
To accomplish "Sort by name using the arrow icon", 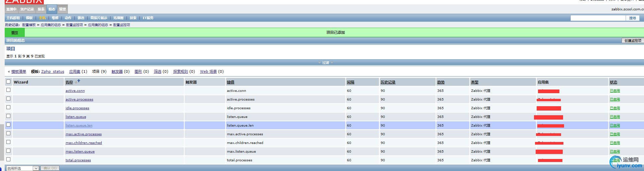I will [79, 80].
